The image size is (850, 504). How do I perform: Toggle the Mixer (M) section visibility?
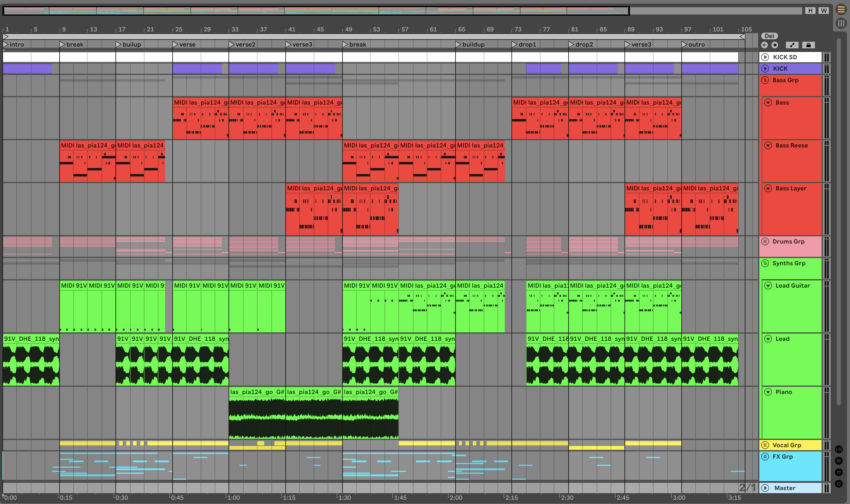839,472
